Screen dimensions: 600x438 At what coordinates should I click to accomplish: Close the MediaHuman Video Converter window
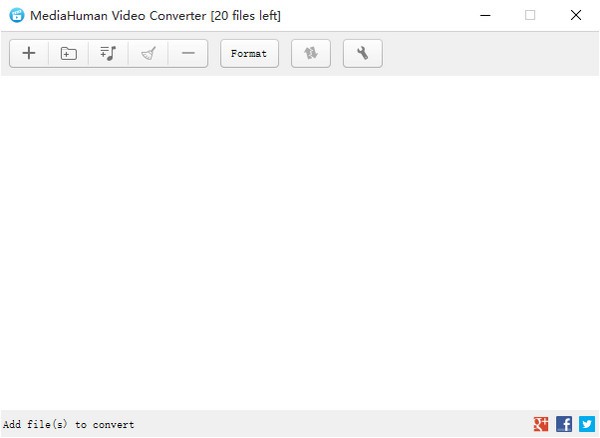576,15
